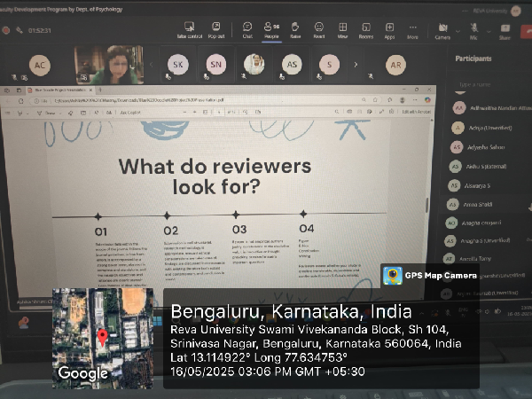This screenshot has height=399, width=532.
Task: Open the More options menu
Action: (412, 30)
